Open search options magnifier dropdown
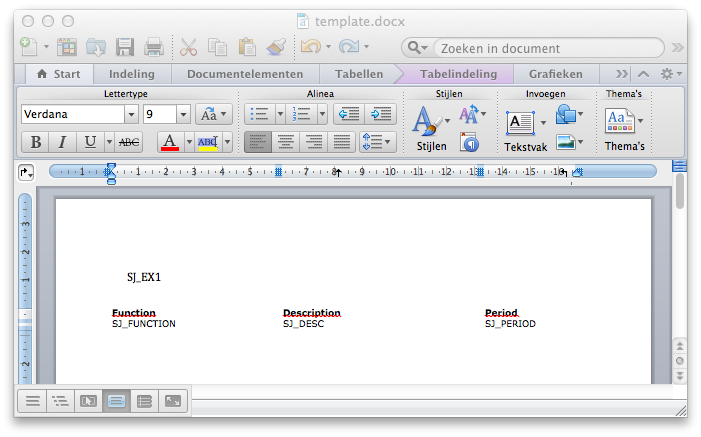This screenshot has width=701, height=437. (418, 47)
